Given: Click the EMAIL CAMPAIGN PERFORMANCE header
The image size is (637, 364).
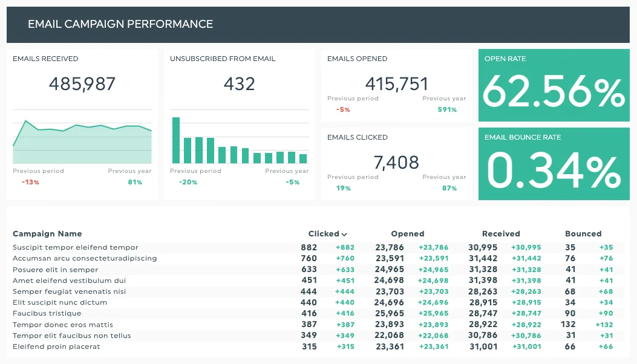Looking at the screenshot, I should (120, 24).
